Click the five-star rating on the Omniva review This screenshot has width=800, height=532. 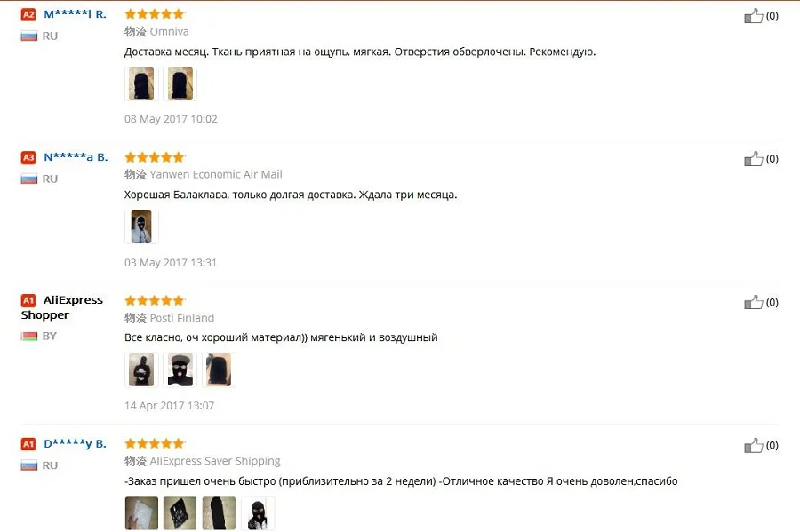(155, 14)
